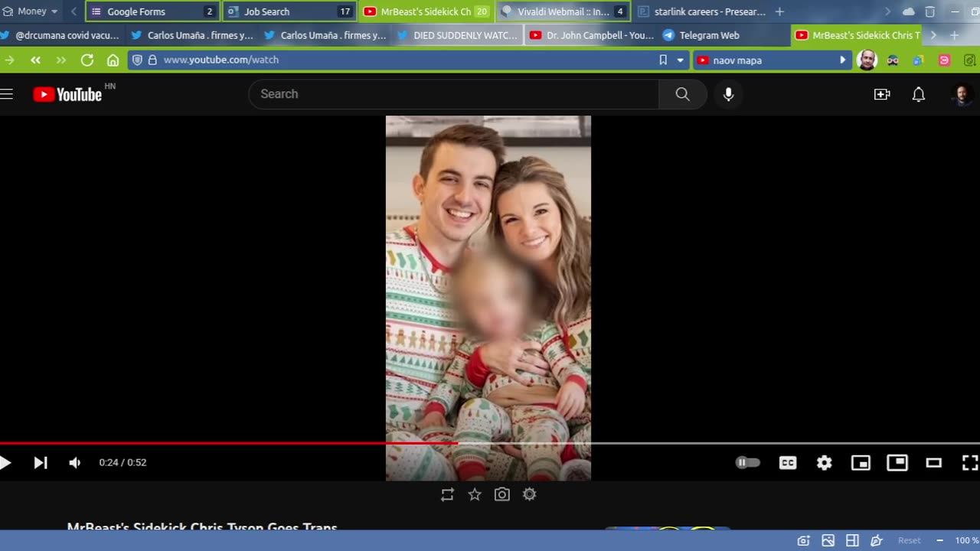Go back using the green arrow button
This screenshot has height=551, width=980.
click(9, 60)
